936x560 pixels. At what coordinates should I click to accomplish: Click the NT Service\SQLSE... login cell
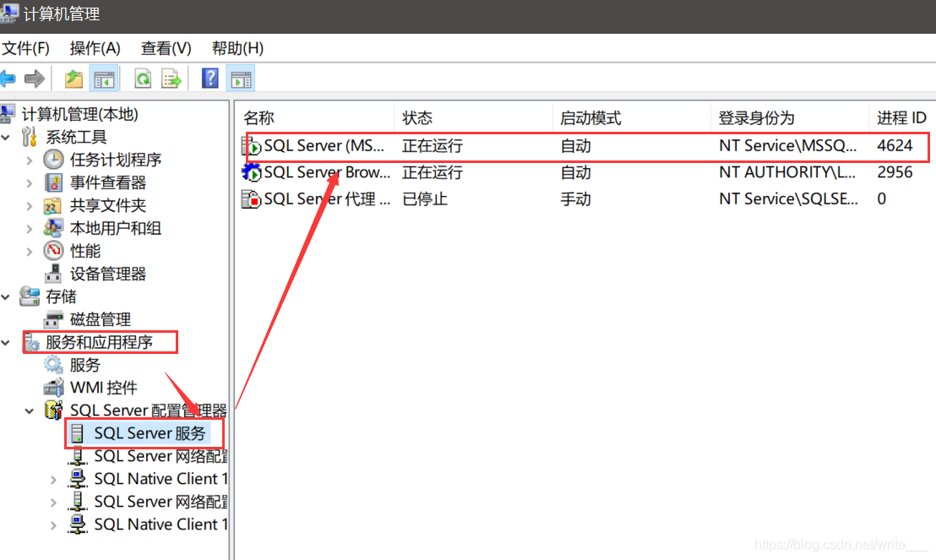tap(788, 198)
